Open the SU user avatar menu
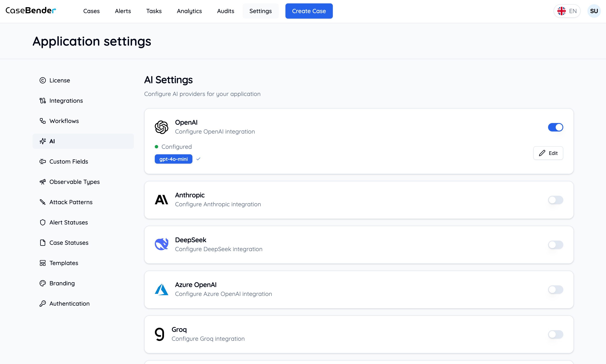 click(594, 11)
